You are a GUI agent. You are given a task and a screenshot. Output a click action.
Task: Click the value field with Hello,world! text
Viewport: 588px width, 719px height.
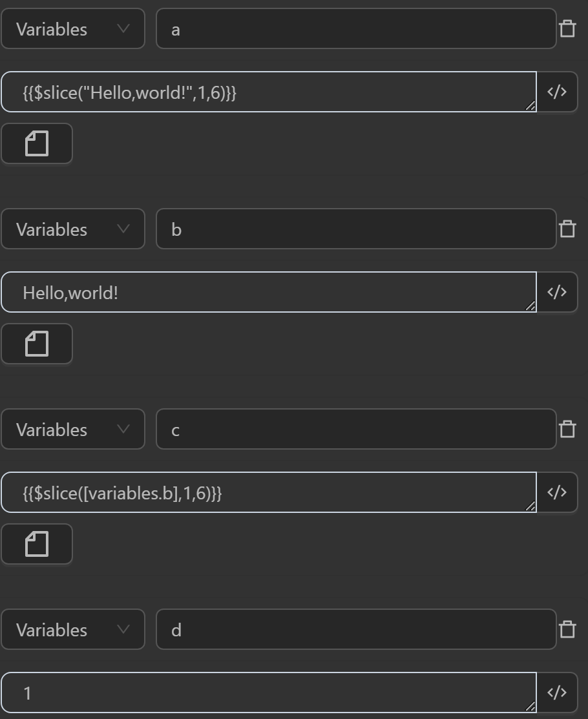268,293
